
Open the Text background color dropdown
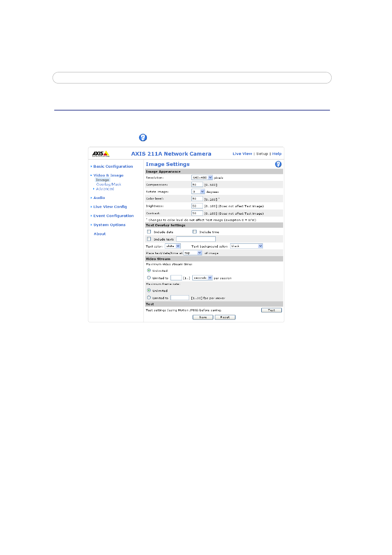tap(247, 246)
